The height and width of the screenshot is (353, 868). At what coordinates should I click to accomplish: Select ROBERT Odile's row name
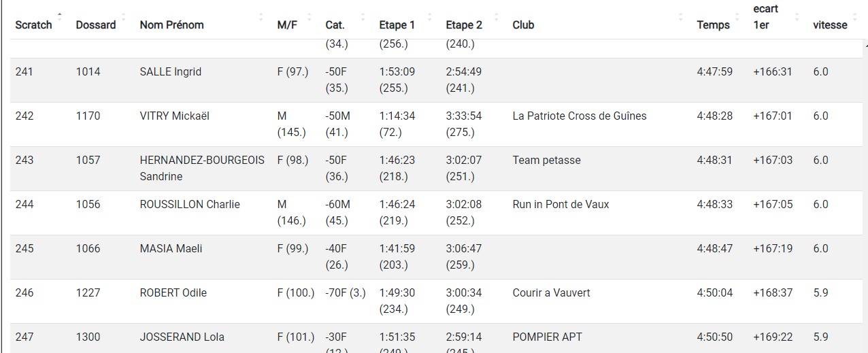(173, 292)
